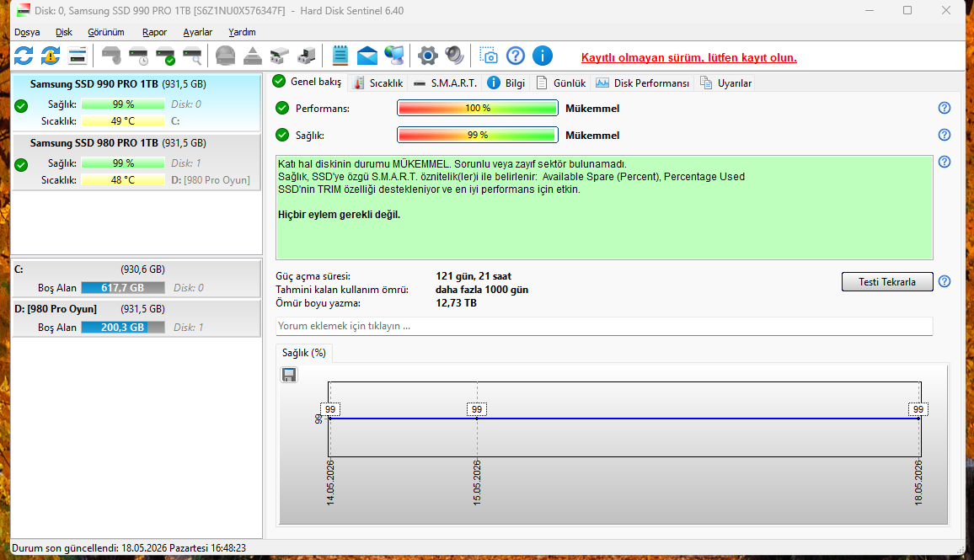Click the 99 graph marker at 18.05.2026
The height and width of the screenshot is (560, 974).
[918, 409]
